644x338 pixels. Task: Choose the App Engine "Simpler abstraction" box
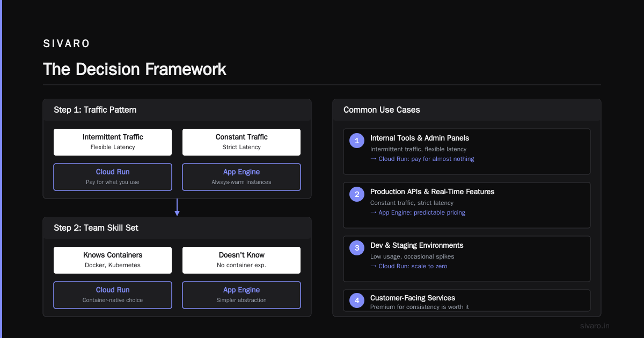coord(241,295)
